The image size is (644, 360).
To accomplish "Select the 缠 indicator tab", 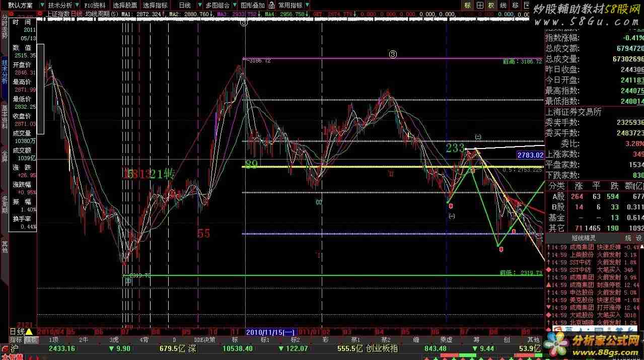I will pos(416,340).
